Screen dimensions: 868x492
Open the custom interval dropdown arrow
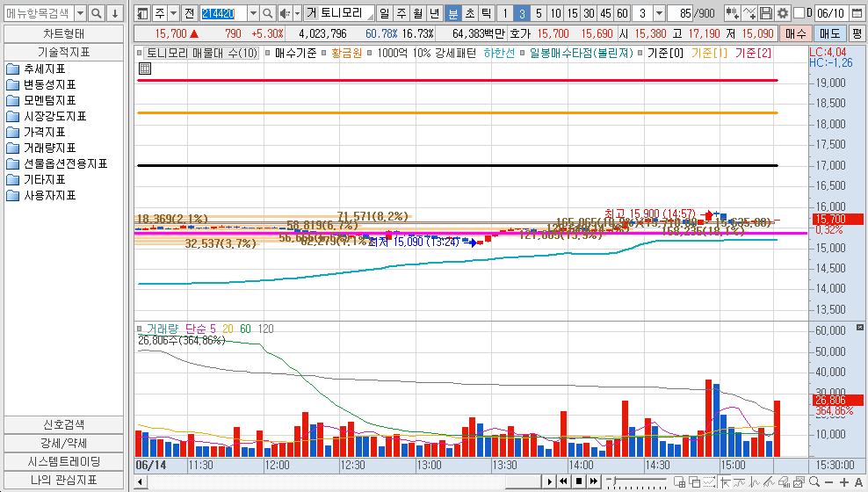(659, 13)
